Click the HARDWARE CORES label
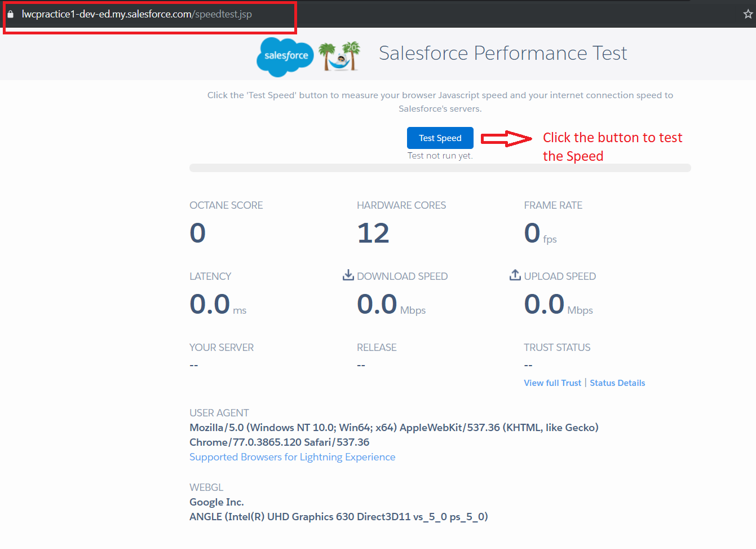 tap(401, 205)
